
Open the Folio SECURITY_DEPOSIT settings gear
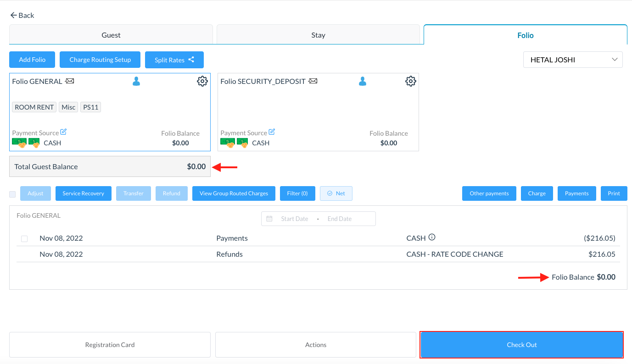pyautogui.click(x=410, y=82)
